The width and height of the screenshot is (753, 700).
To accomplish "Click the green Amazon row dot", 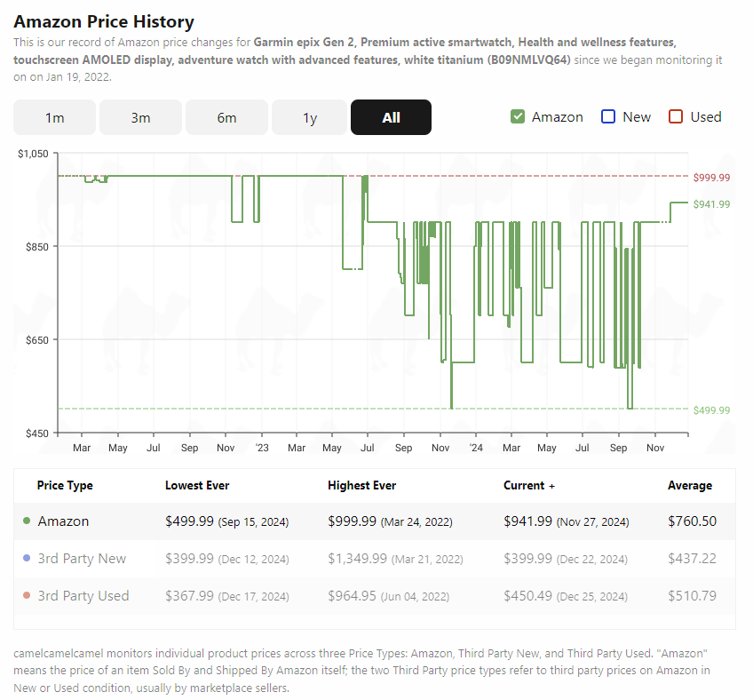I will (27, 521).
